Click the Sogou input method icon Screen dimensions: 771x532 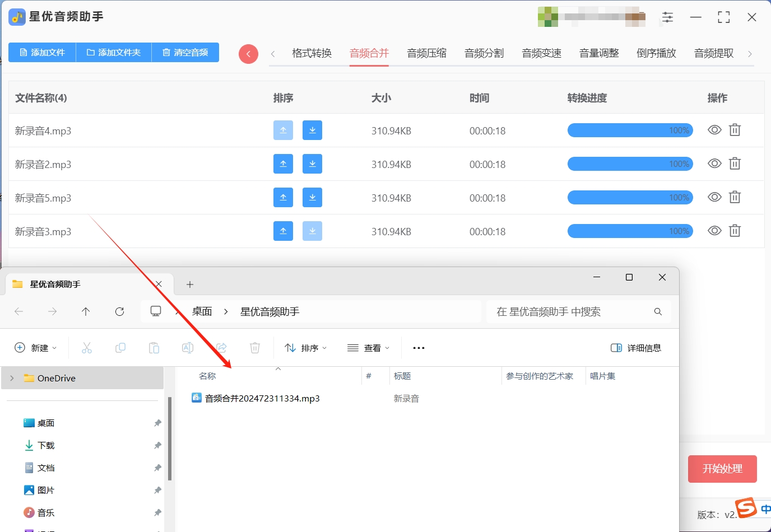pyautogui.click(x=746, y=507)
